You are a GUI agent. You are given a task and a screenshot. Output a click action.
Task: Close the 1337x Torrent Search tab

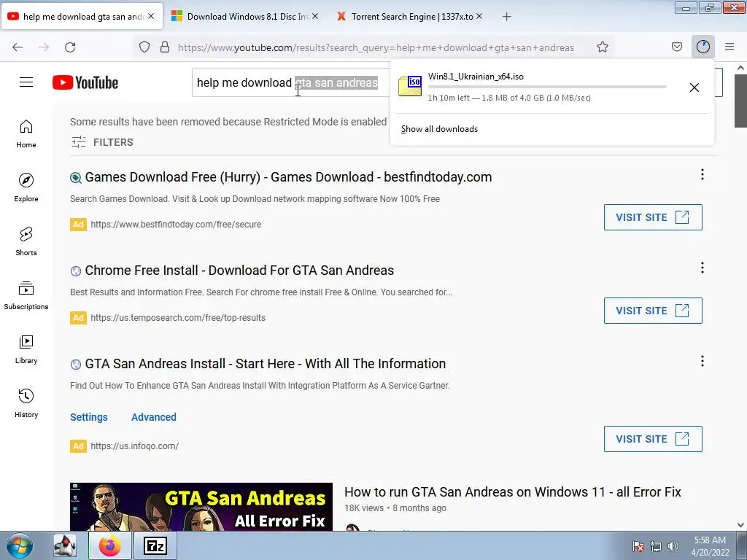pyautogui.click(x=479, y=16)
